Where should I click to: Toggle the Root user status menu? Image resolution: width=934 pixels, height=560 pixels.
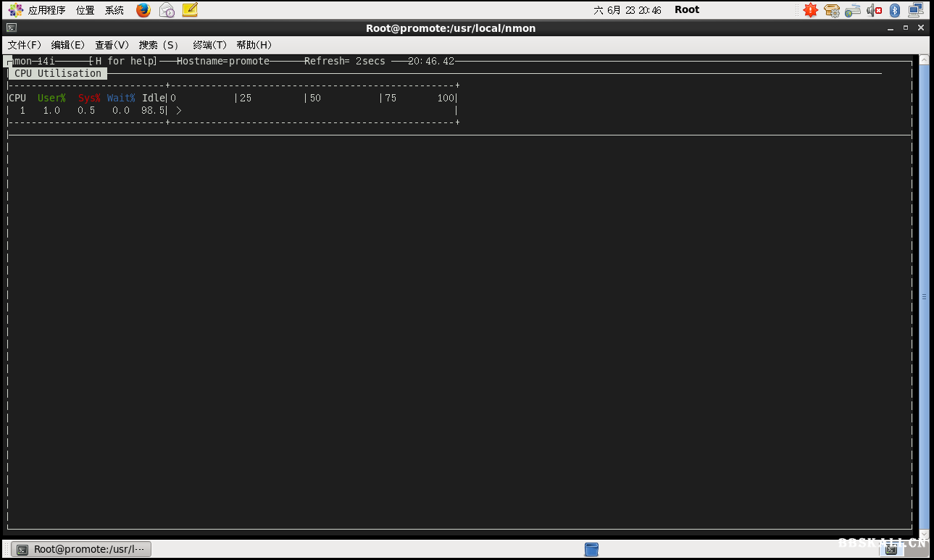(x=685, y=9)
